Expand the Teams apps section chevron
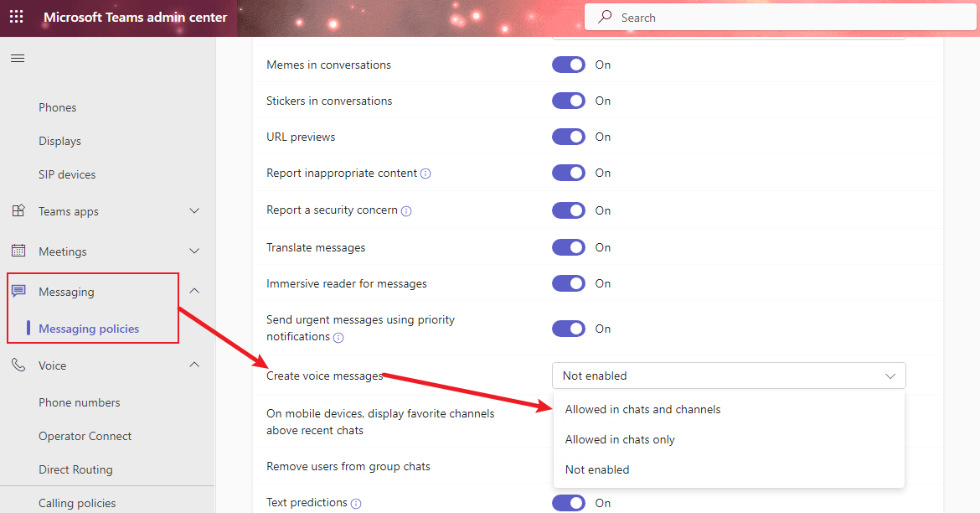This screenshot has width=980, height=513. (194, 211)
